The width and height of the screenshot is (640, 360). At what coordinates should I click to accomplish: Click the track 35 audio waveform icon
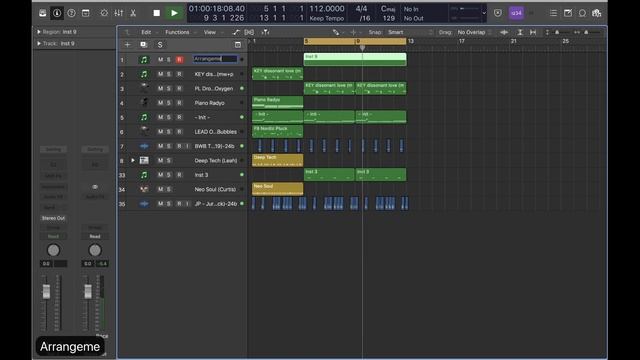pyautogui.click(x=144, y=203)
